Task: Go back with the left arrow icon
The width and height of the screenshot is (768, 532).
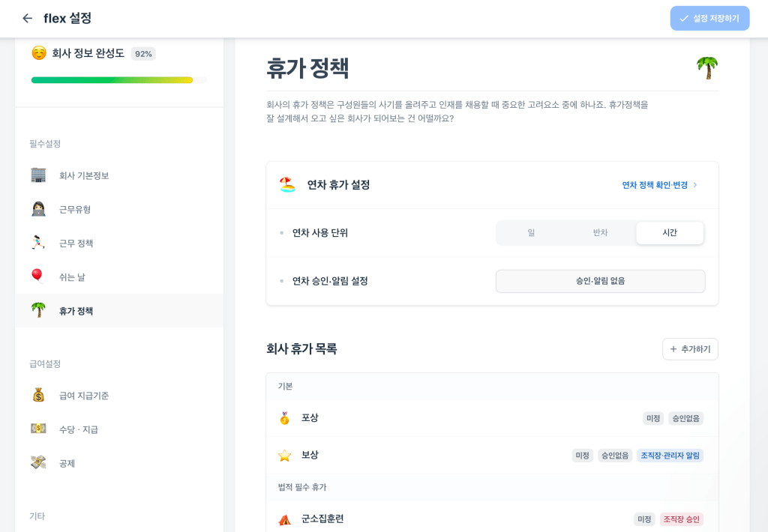Action: pyautogui.click(x=28, y=19)
